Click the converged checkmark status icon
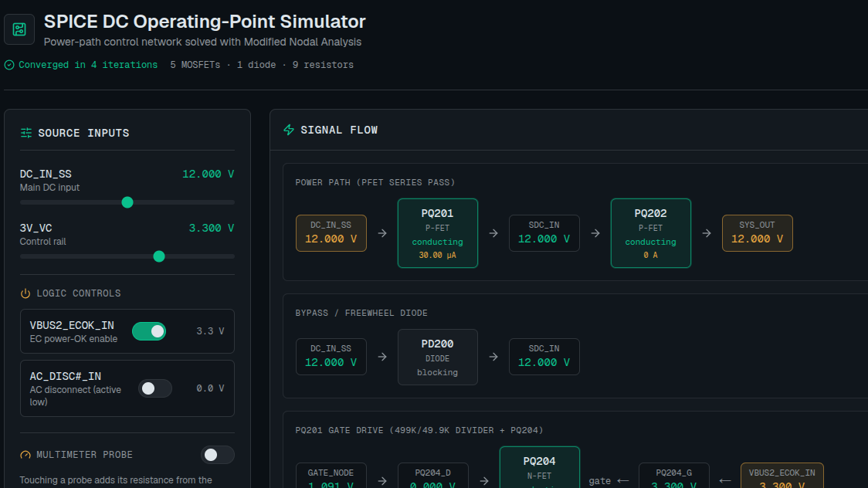868x488 pixels. click(9, 65)
